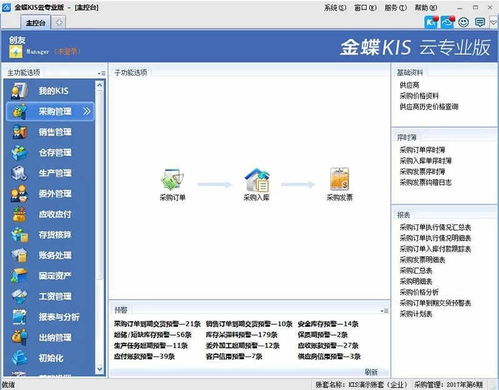Image resolution: width=499 pixels, height=390 pixels.
Task: Click alert 应收账款预警—27条
Action: click(x=328, y=345)
